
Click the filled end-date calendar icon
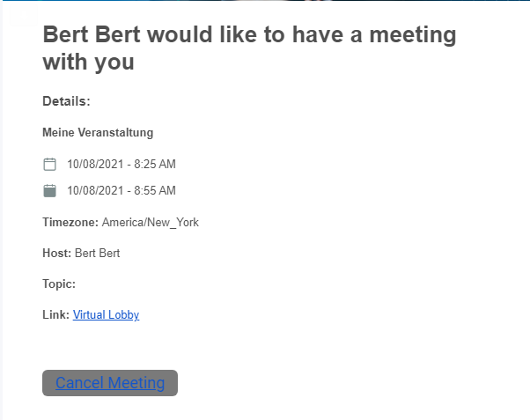(49, 190)
